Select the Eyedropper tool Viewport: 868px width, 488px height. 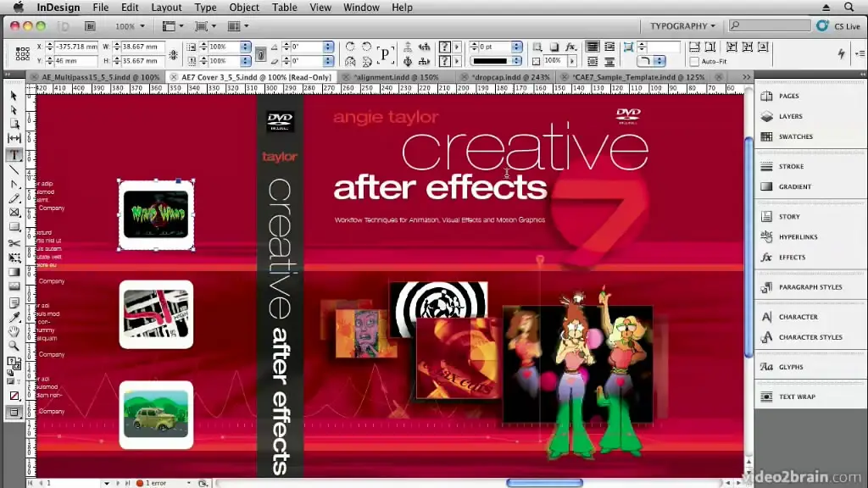(14, 317)
